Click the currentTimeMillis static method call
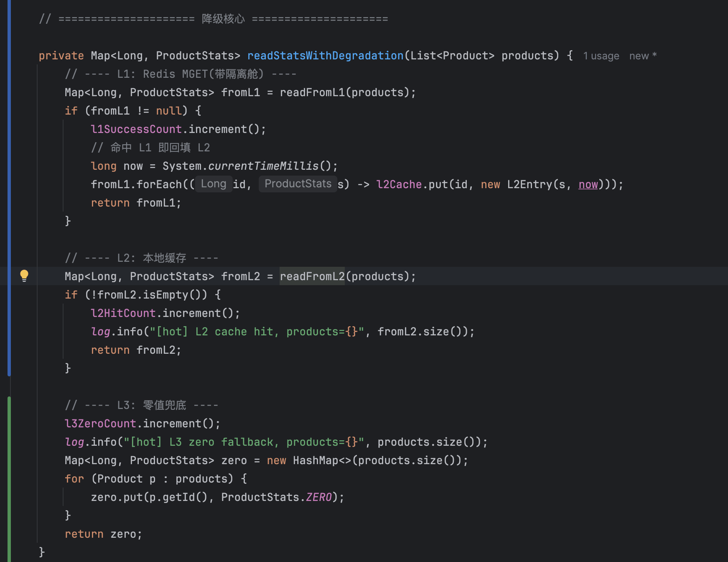The width and height of the screenshot is (728, 562). [x=263, y=166]
